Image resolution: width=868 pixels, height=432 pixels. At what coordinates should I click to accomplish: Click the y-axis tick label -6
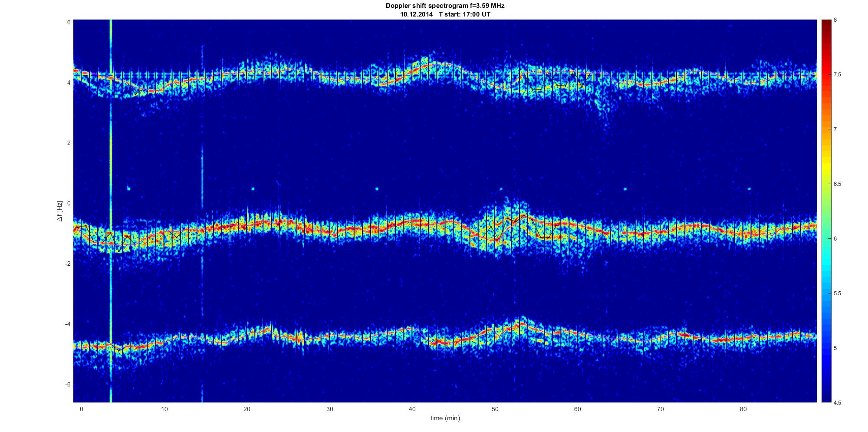68,384
